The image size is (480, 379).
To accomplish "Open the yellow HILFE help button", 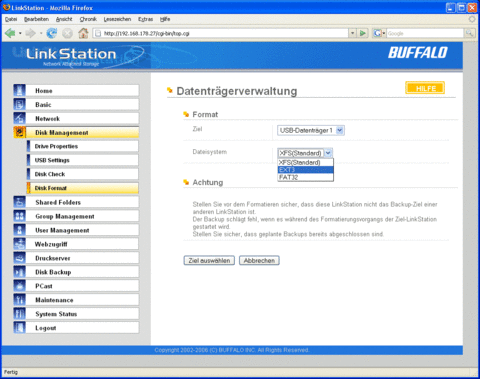I will click(425, 88).
